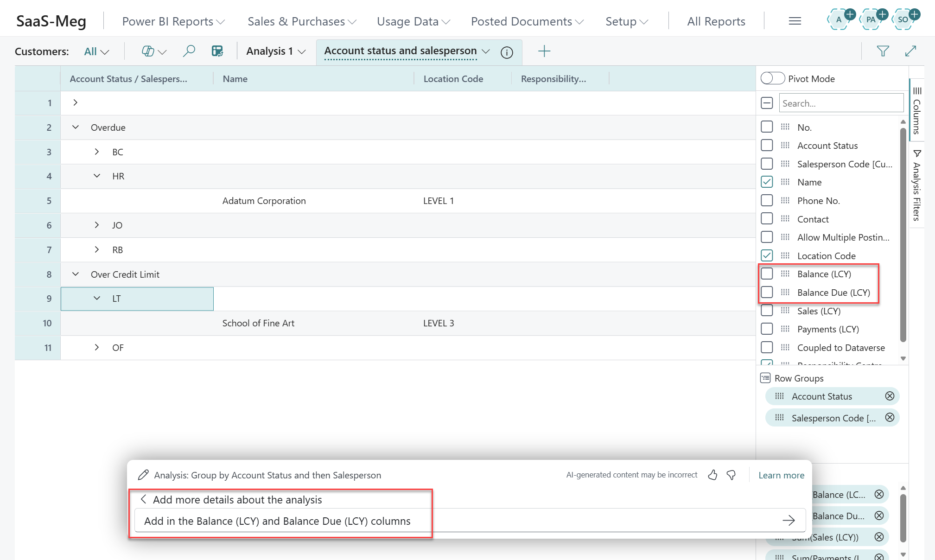
Task: Expand the BC salesperson row
Action: (x=96, y=152)
